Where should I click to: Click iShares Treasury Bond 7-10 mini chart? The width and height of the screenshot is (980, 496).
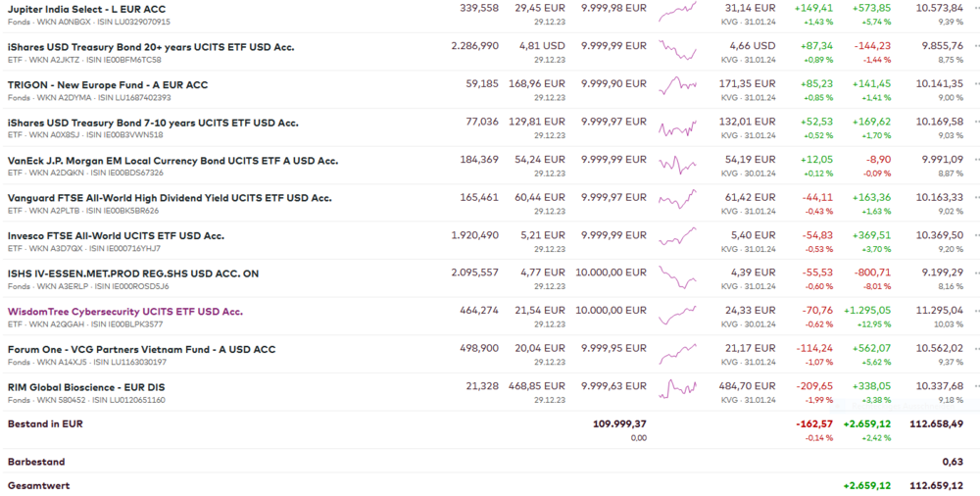(677, 127)
